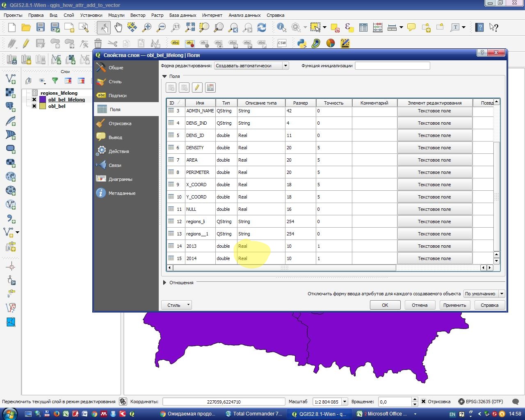Open the measure tool dropdown arrow
Viewport: 525px width, 420px height.
pos(401,27)
